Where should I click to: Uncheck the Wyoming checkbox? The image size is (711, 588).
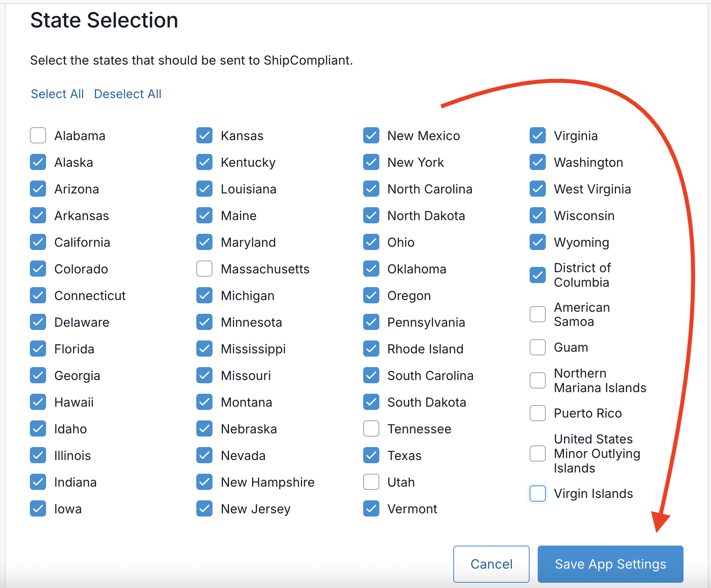click(x=537, y=242)
